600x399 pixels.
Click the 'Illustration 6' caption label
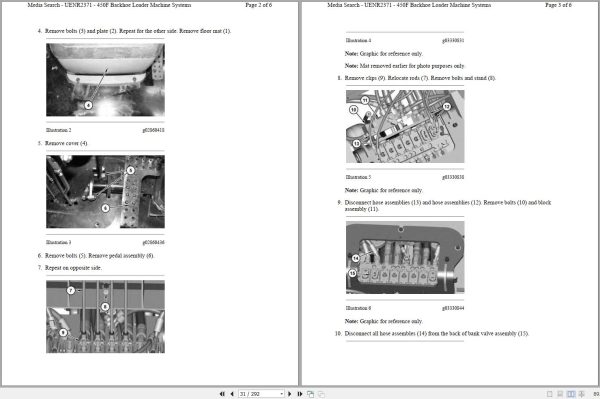(x=358, y=308)
